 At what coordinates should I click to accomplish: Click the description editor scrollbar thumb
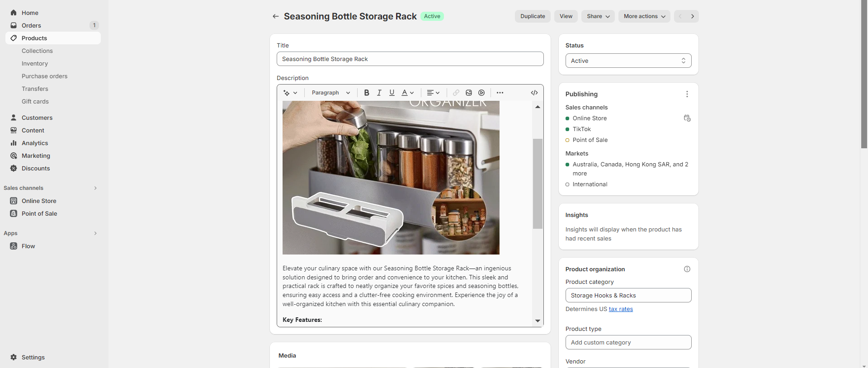pos(538,184)
